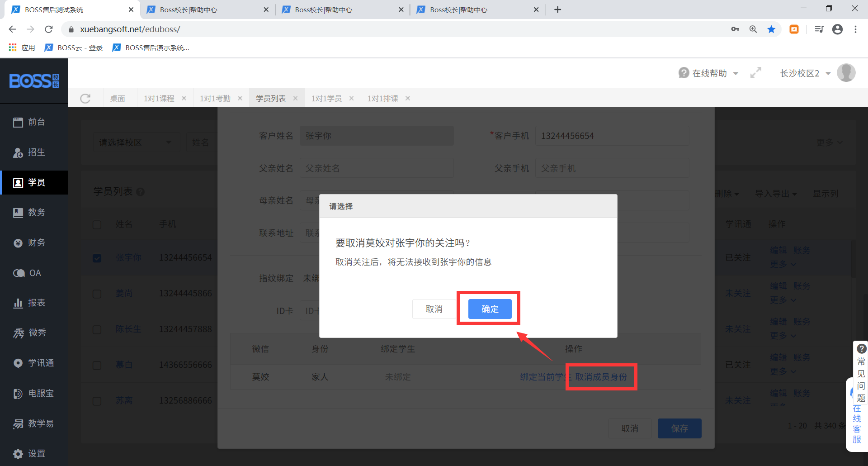Click the tab bar refresh icon
The height and width of the screenshot is (466, 868).
click(85, 99)
